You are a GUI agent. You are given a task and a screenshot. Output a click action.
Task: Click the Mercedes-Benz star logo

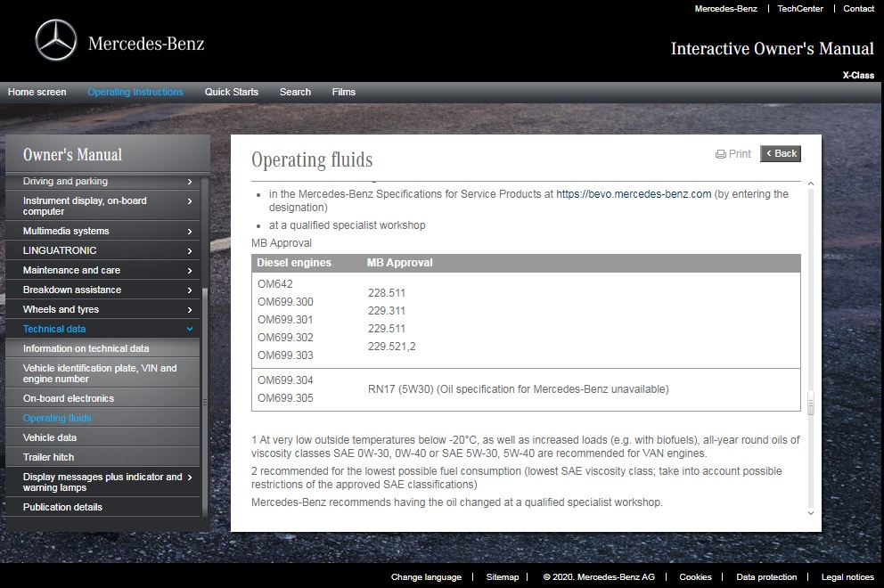(x=56, y=40)
